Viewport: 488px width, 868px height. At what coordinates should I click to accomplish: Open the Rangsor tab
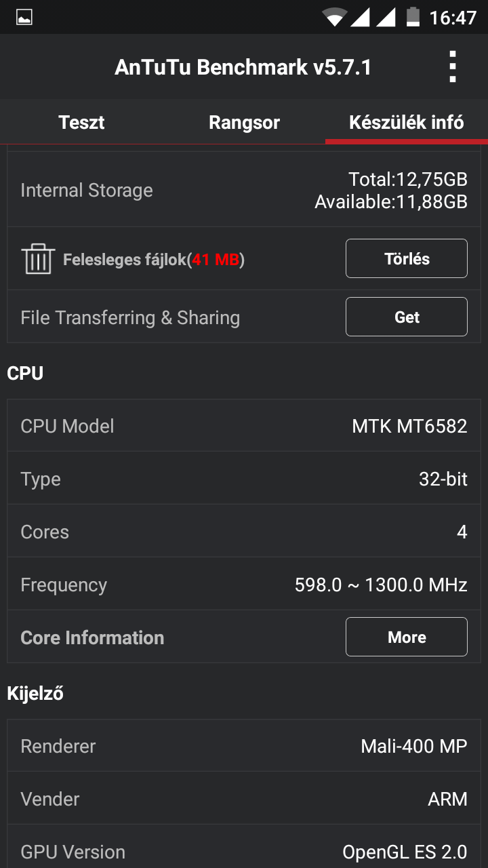coord(244,123)
